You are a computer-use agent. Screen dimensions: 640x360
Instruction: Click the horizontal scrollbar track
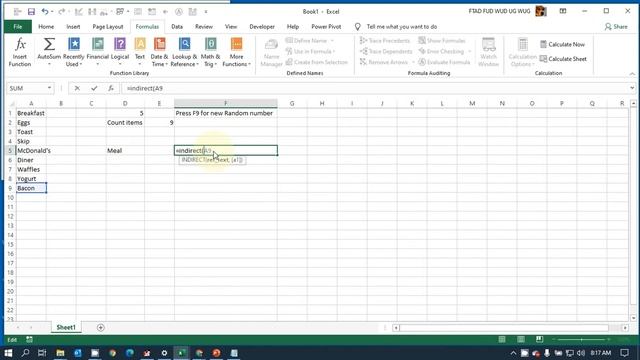504,328
